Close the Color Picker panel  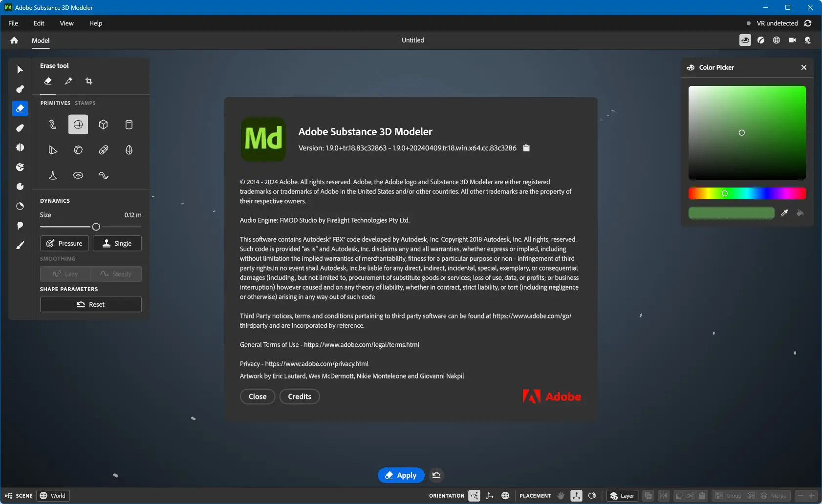pos(804,67)
